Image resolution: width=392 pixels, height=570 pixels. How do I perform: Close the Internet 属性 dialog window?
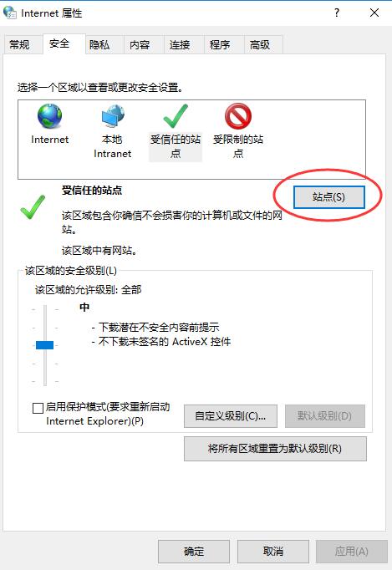pyautogui.click(x=374, y=13)
